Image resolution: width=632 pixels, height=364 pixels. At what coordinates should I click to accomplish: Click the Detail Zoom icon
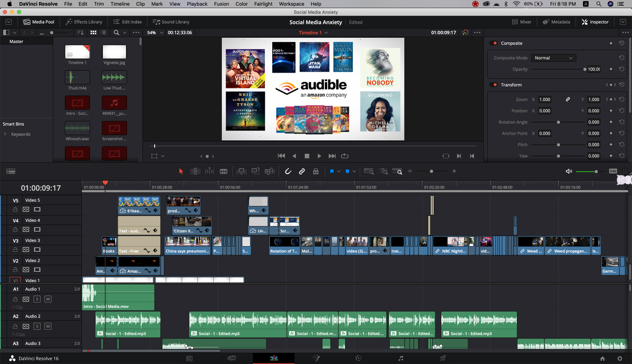[x=384, y=171]
